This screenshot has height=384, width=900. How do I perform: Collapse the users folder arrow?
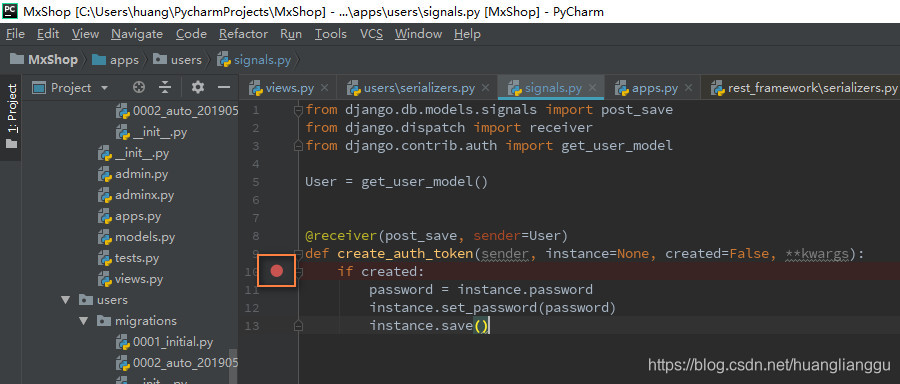pyautogui.click(x=65, y=300)
